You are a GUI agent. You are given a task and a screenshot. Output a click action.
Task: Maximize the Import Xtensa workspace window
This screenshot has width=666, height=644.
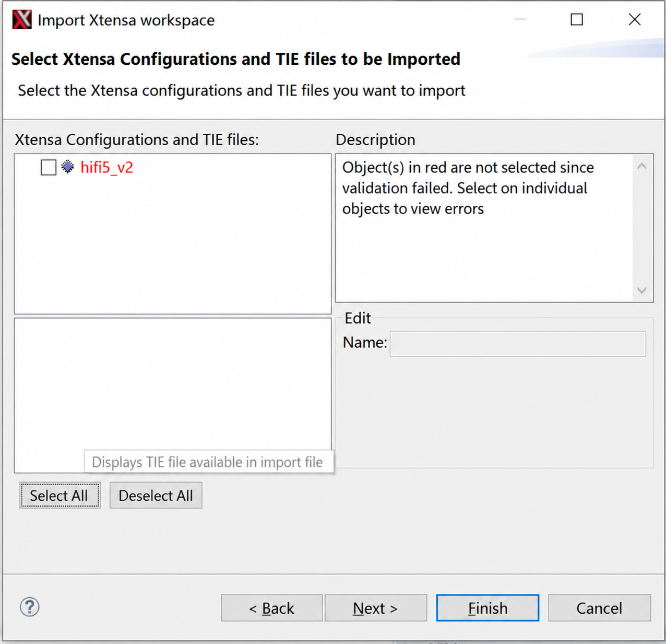pos(577,20)
